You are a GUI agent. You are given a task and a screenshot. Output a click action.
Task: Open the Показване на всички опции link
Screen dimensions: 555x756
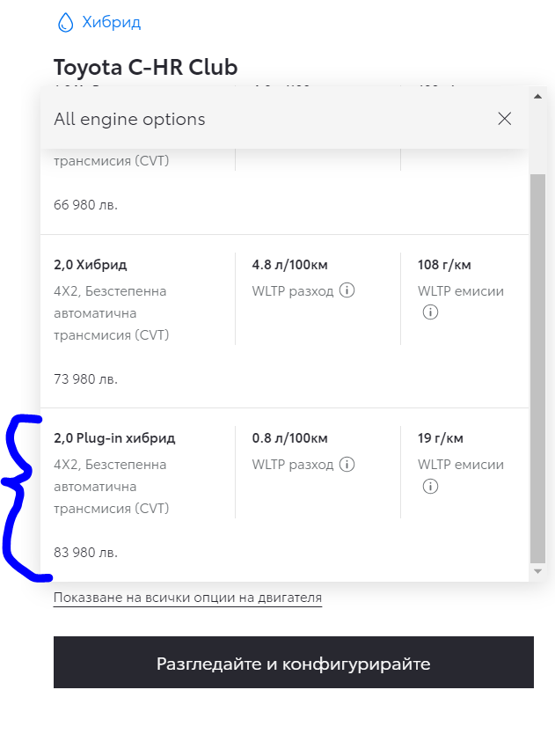(x=187, y=598)
